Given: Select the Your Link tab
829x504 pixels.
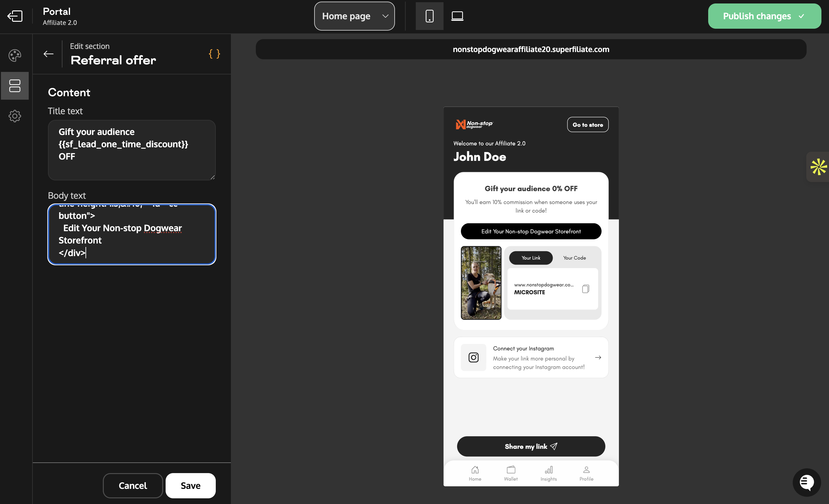Looking at the screenshot, I should [x=531, y=258].
